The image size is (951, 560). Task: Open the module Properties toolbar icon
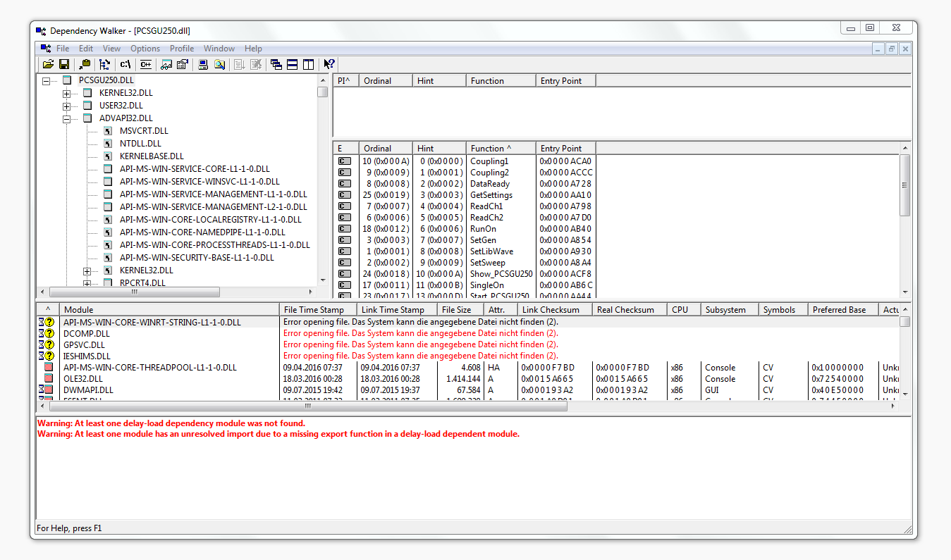(182, 64)
